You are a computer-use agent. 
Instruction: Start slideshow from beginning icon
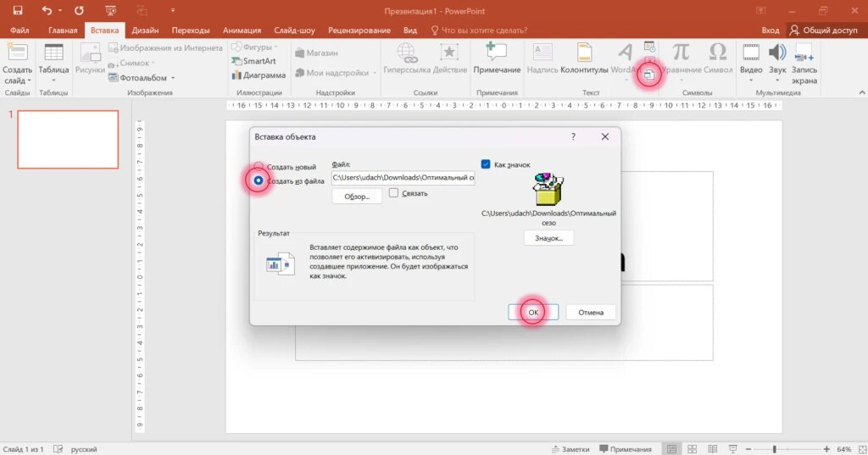[111, 10]
